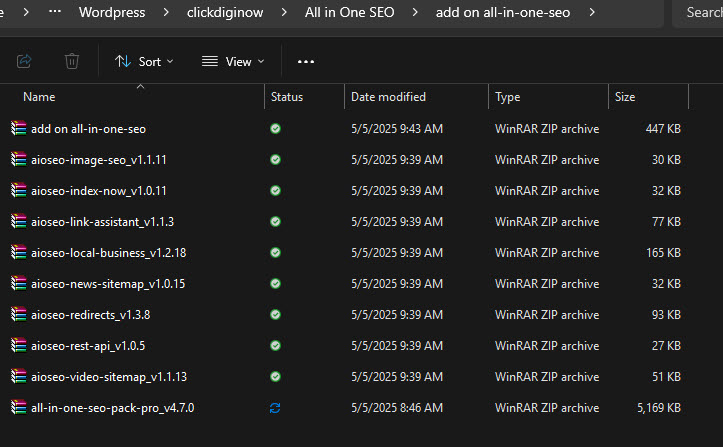Click the 5/5/2025 9:43 AM date cell
The image size is (723, 447).
click(397, 129)
